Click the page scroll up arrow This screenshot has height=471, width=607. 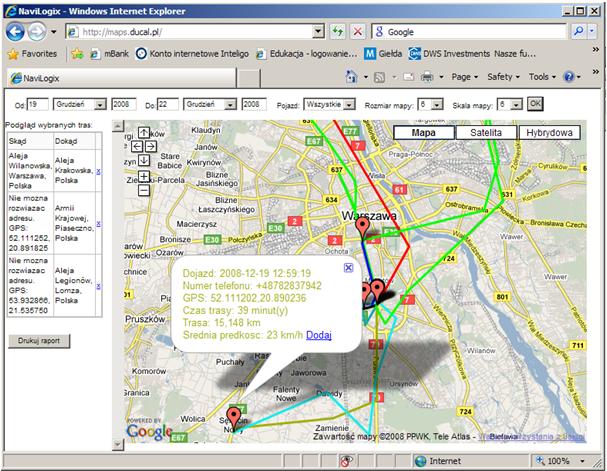click(118, 126)
